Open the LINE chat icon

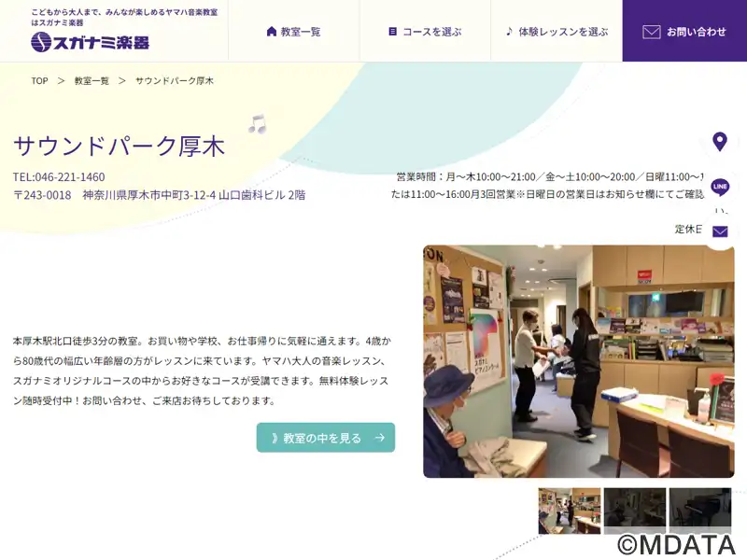720,188
